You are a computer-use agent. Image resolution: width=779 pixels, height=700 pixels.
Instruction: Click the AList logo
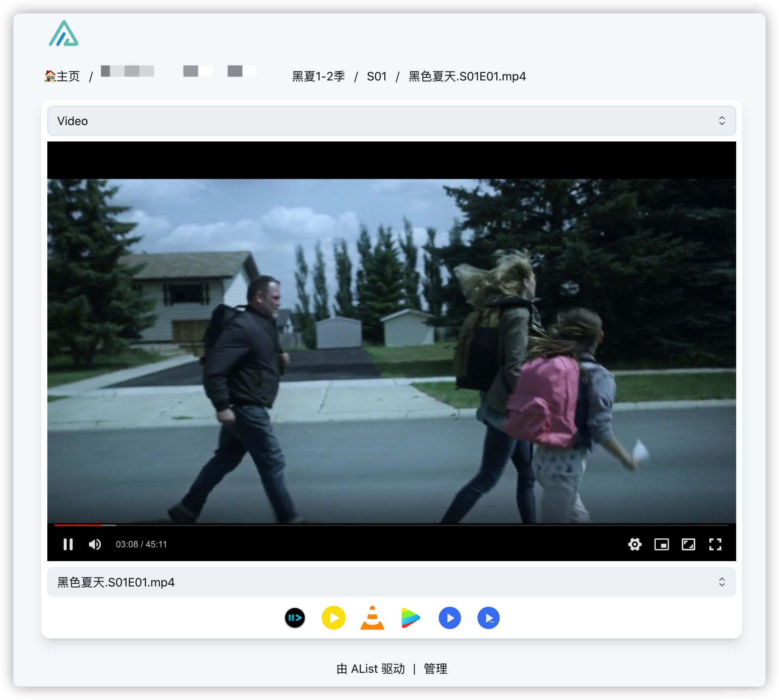click(x=64, y=34)
